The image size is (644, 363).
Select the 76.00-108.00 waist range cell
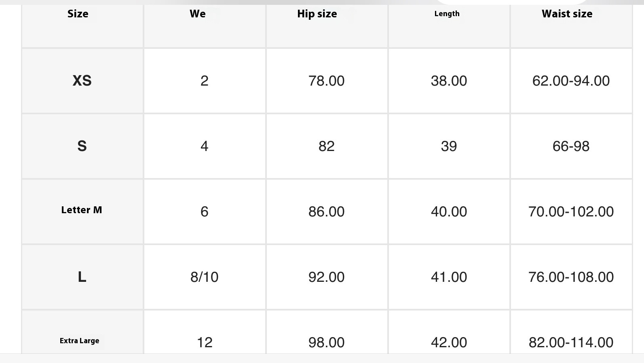[x=571, y=277]
